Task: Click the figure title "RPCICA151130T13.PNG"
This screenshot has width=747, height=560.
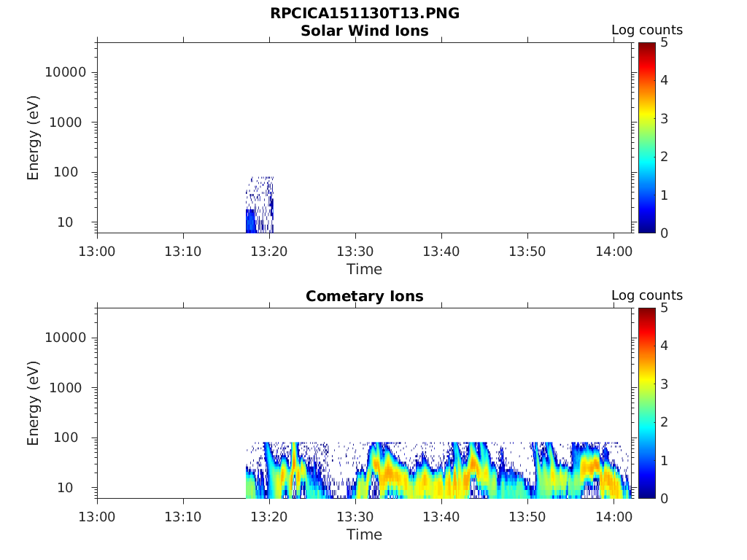Action: coord(365,13)
